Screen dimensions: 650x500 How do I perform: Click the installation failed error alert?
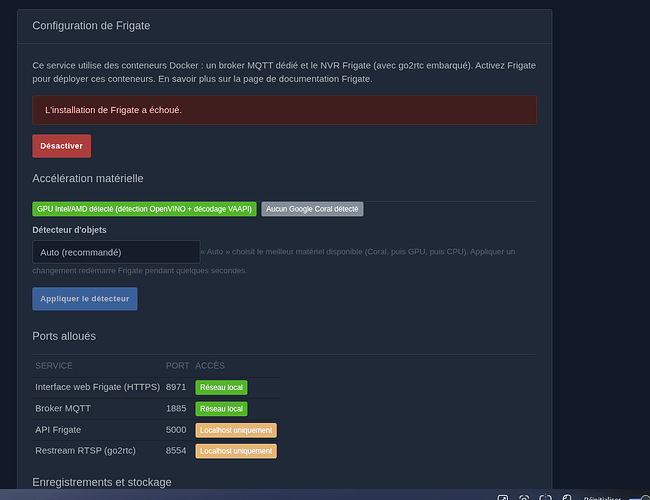[x=284, y=110]
